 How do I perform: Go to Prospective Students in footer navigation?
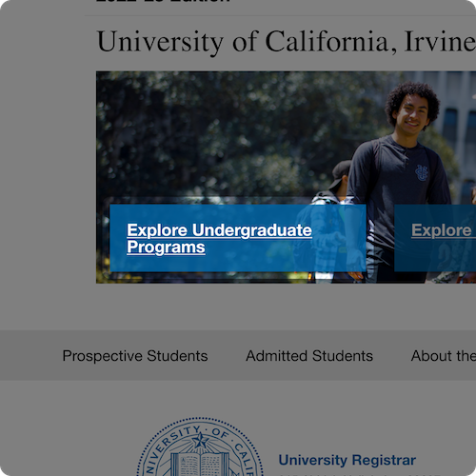coord(135,356)
